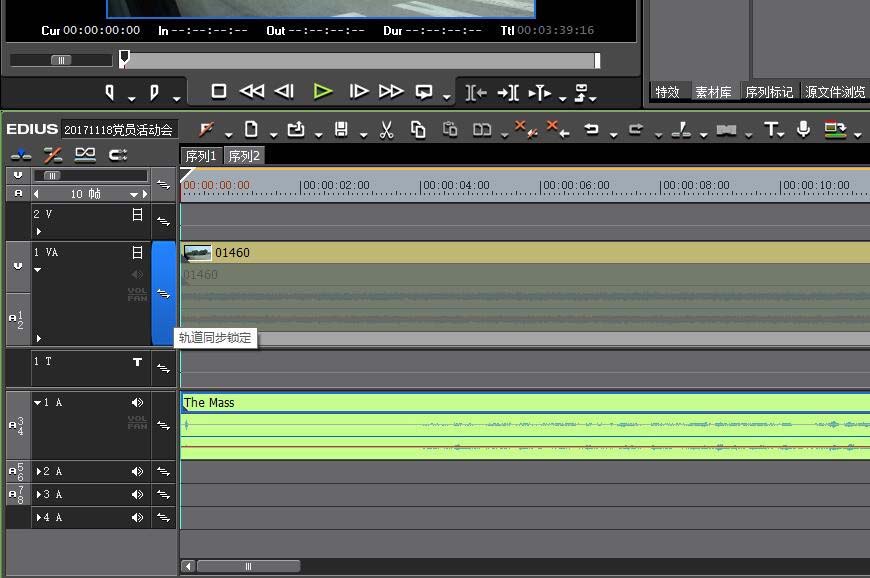Collapse the 1 A audio track
The width and height of the screenshot is (870, 578).
[38, 403]
